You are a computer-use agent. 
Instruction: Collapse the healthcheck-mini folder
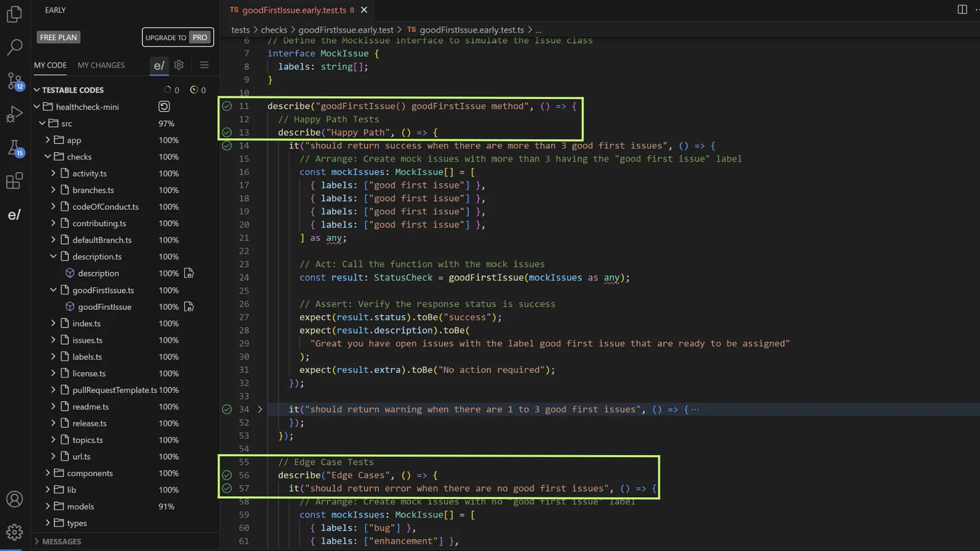click(x=37, y=107)
